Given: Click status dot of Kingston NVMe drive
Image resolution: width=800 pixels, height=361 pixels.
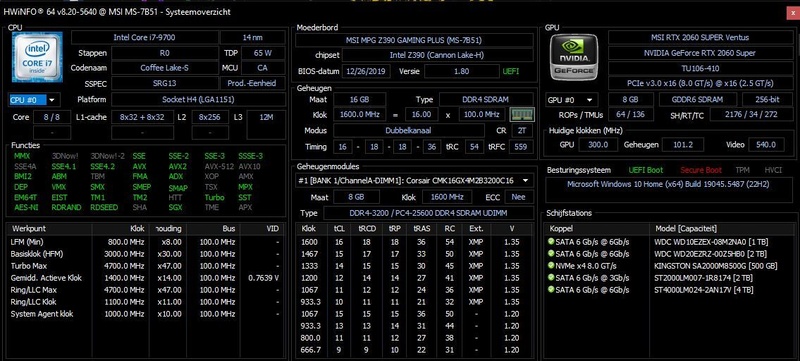Looking at the screenshot, I should point(551,265).
